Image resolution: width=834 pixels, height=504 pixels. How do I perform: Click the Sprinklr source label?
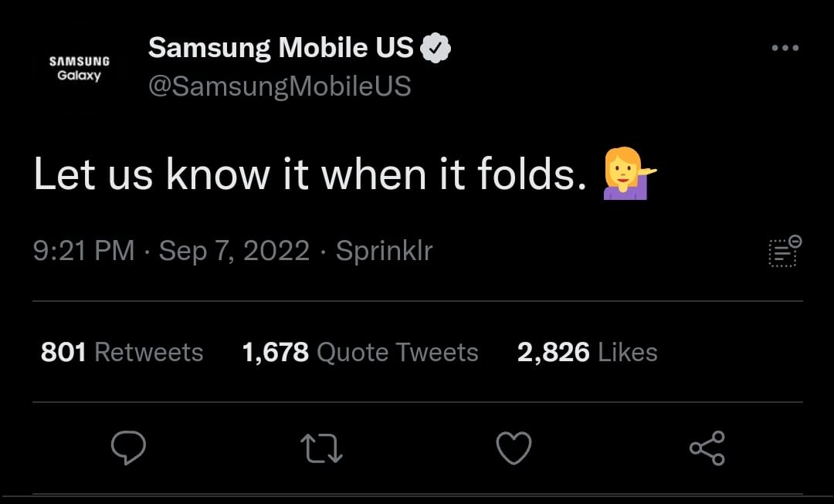point(384,251)
